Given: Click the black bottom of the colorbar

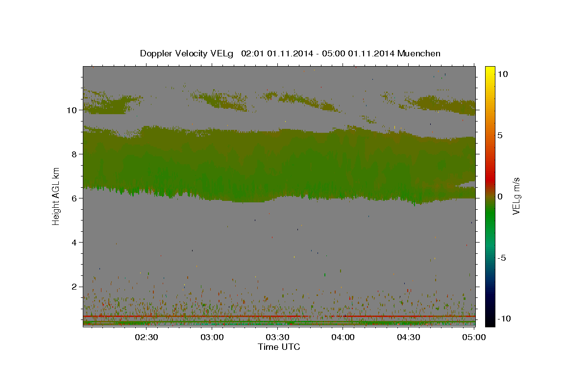Looking at the screenshot, I should click(x=490, y=322).
